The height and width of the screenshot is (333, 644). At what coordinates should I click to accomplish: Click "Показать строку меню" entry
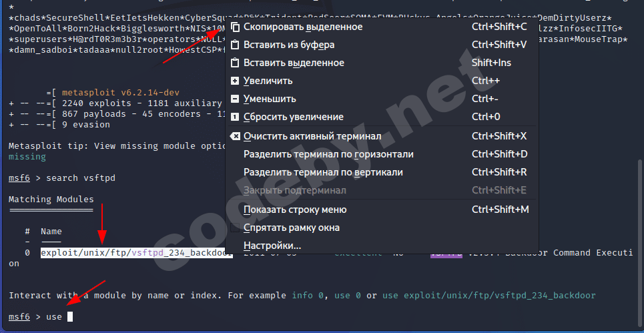[x=382, y=210]
